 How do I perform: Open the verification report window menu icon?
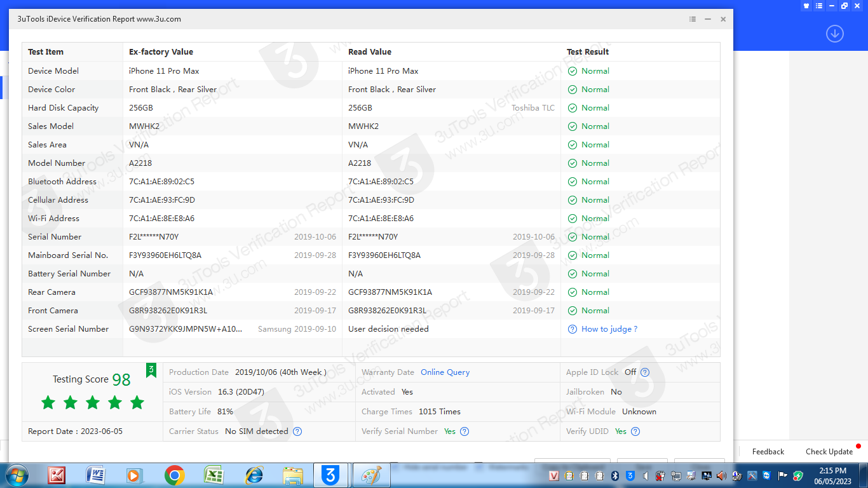693,19
